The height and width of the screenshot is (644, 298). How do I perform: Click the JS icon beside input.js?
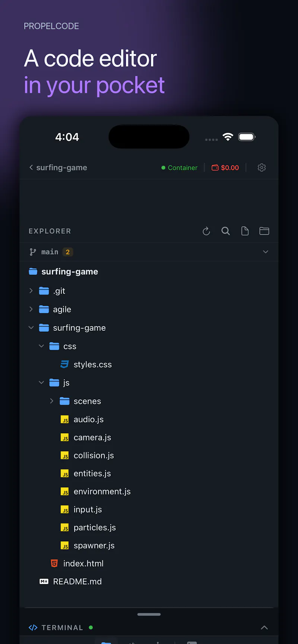(65, 509)
